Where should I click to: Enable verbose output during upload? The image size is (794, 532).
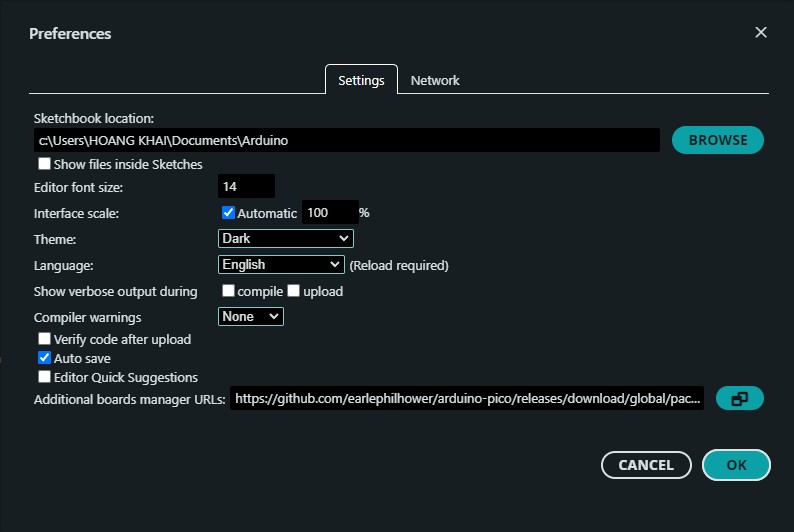point(294,291)
